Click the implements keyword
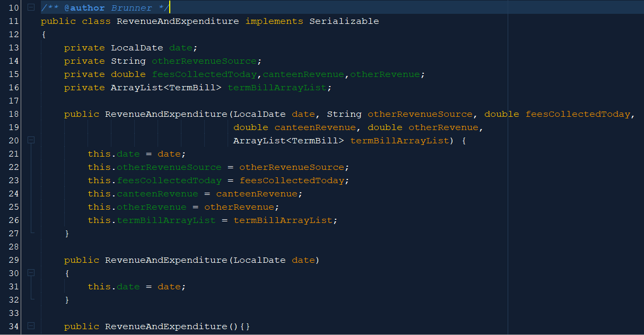Viewport: 644px width, 335px height. coord(274,21)
